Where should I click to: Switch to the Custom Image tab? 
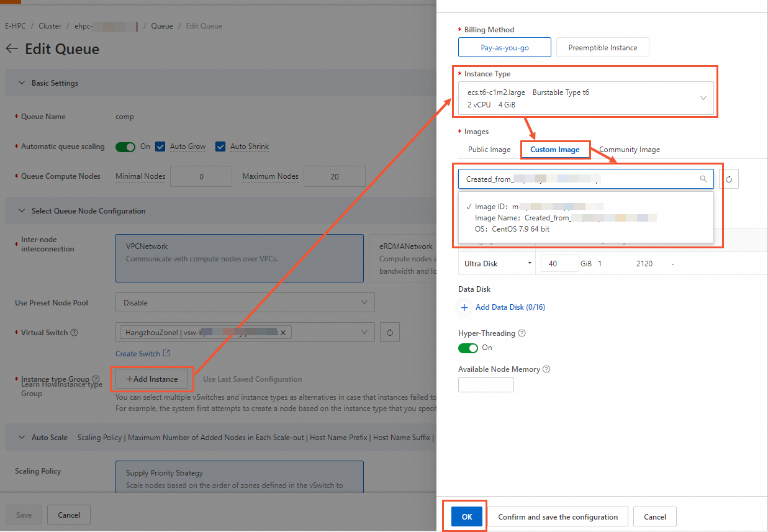(x=555, y=150)
